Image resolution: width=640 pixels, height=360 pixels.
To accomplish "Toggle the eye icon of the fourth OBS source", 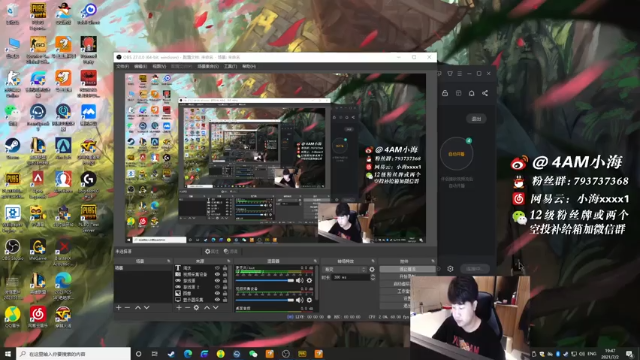I will click(x=218, y=287).
